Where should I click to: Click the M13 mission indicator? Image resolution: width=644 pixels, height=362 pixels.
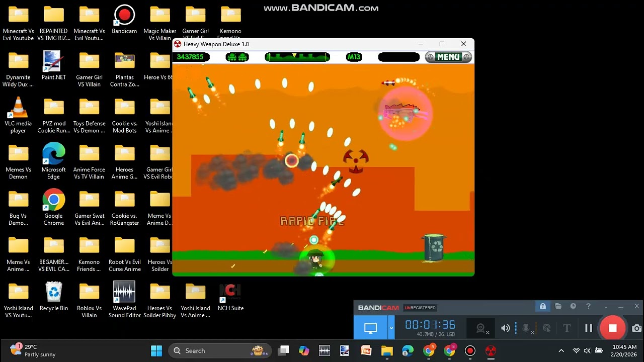coord(354,57)
